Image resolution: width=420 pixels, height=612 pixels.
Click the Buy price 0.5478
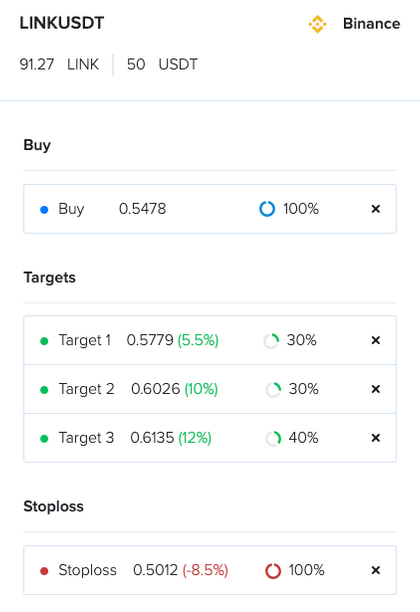point(142,209)
